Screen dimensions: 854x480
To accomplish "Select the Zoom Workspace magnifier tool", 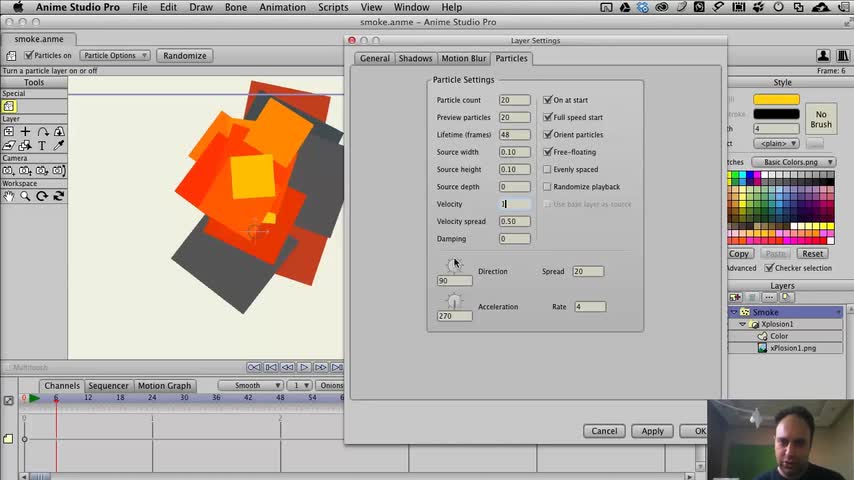I will tap(25, 196).
